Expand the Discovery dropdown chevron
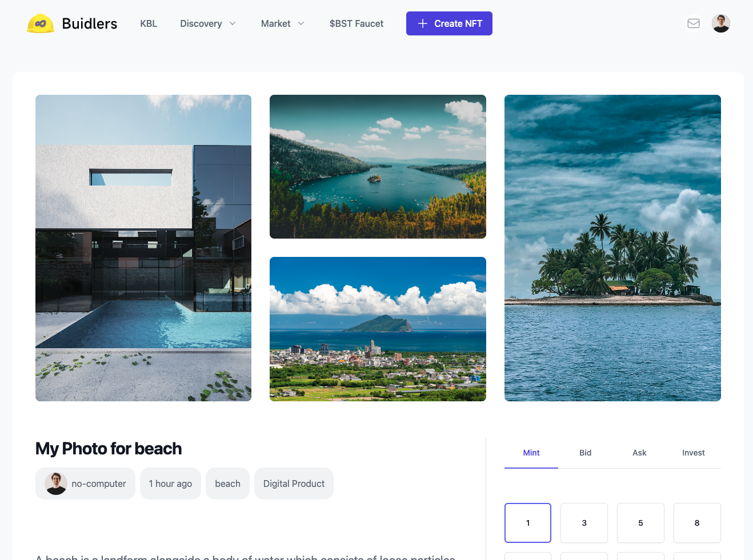753x560 pixels. click(233, 23)
